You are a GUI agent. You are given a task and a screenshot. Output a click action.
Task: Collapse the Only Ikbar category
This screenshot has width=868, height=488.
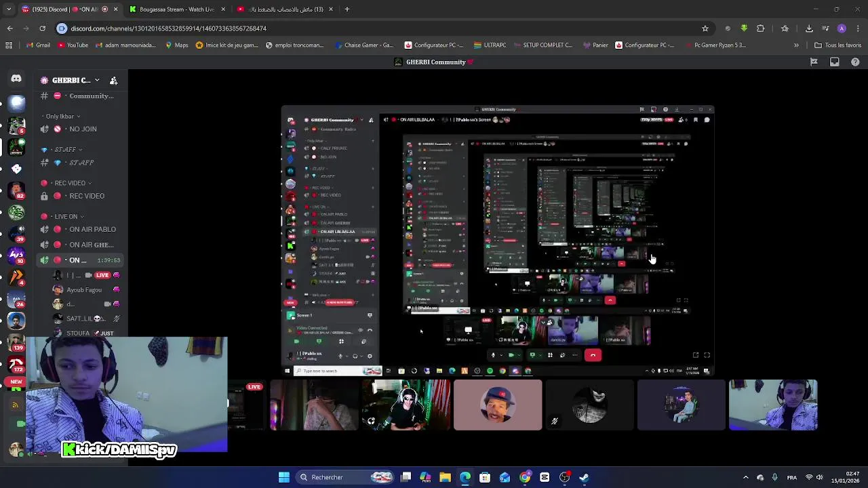click(60, 117)
